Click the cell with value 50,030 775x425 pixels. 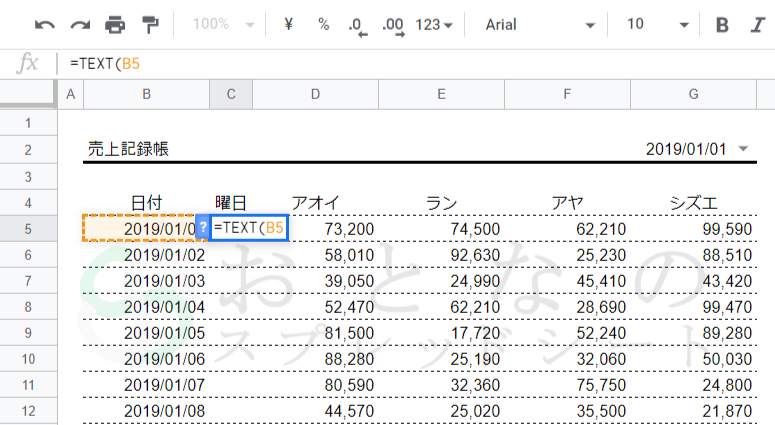(x=693, y=359)
